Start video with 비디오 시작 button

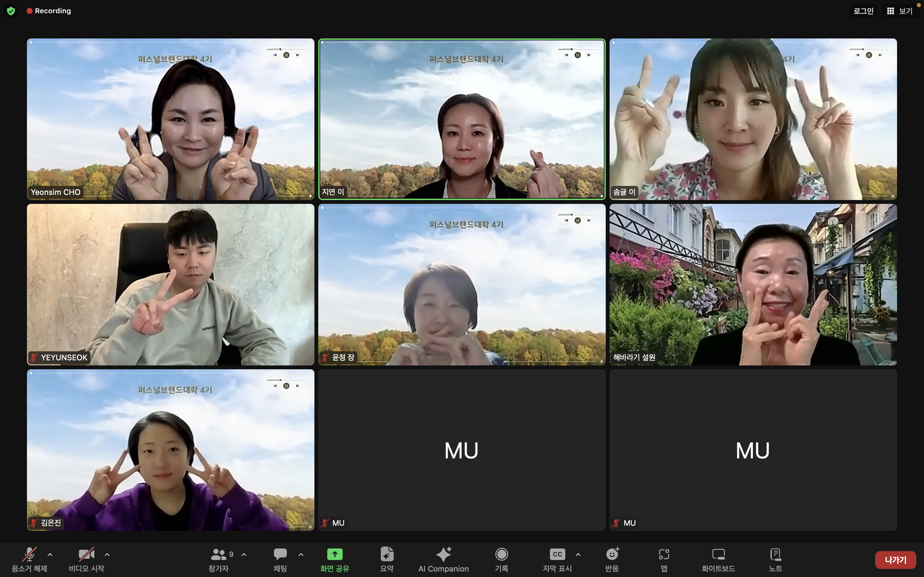point(86,559)
